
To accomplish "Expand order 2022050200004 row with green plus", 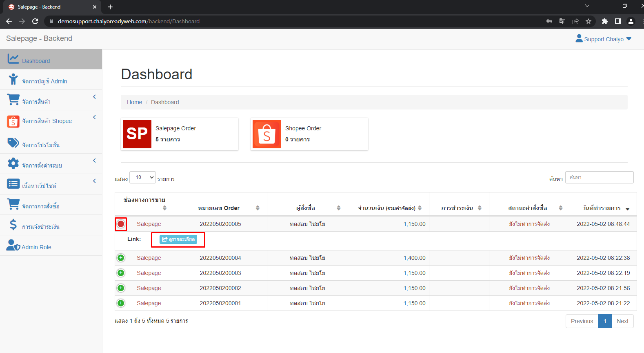I will click(121, 258).
